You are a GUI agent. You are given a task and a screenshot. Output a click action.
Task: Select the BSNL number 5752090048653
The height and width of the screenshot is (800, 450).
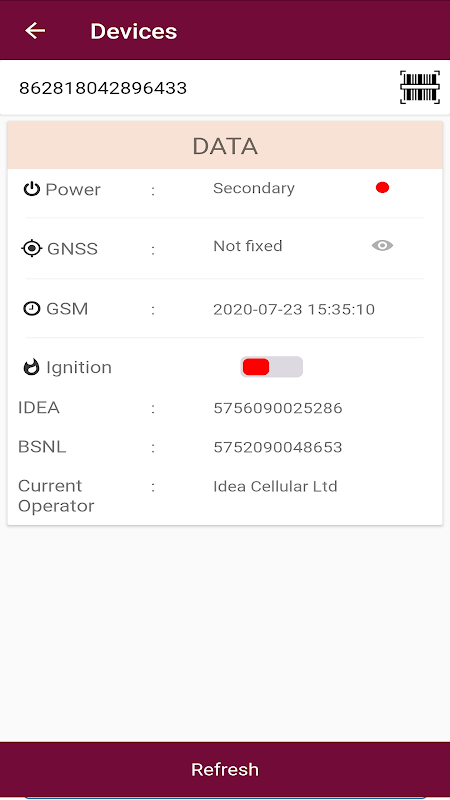coord(278,447)
